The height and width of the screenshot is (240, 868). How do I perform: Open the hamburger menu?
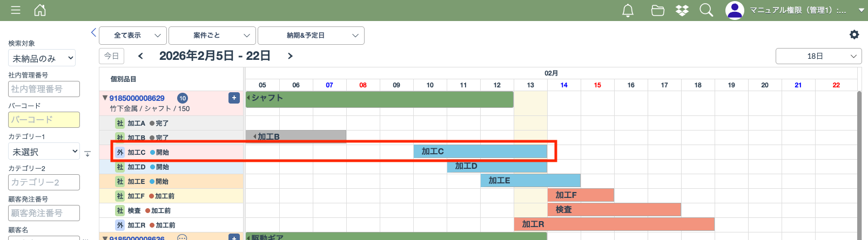[16, 10]
